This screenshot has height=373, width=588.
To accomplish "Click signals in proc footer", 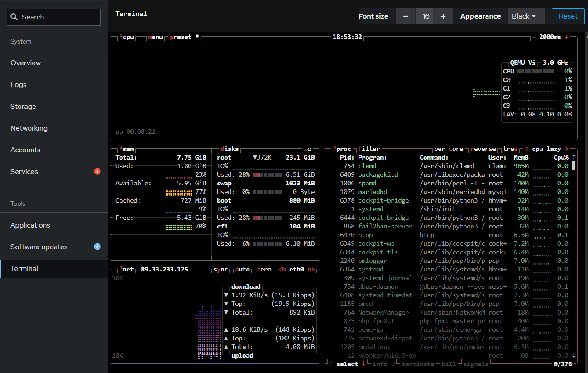I will coord(476,364).
